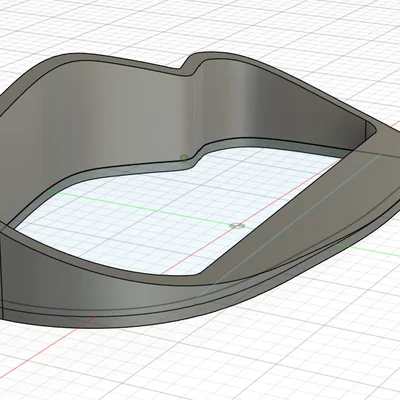Viewport: 400px width, 400px height.
Task: Select the origin point marker on the grid
Action: click(237, 226)
